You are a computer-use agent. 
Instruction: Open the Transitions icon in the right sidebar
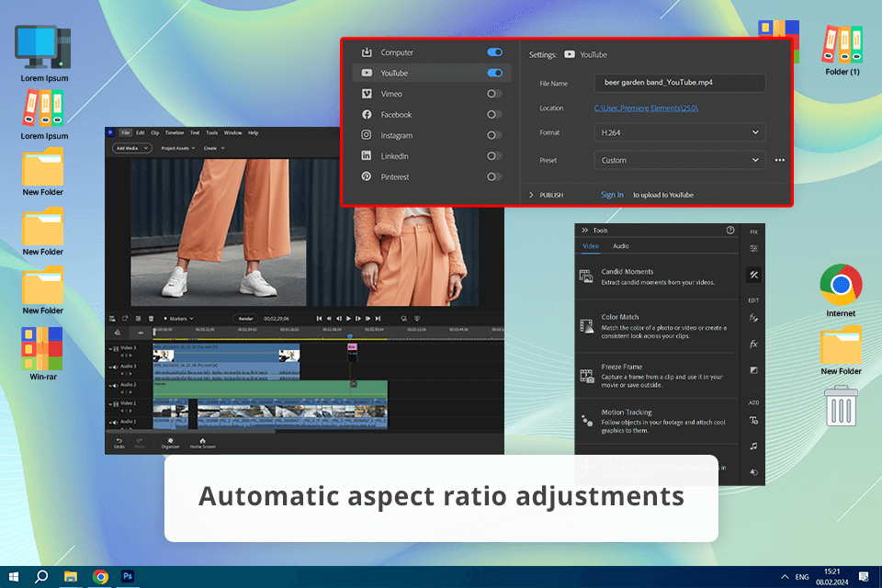point(753,370)
